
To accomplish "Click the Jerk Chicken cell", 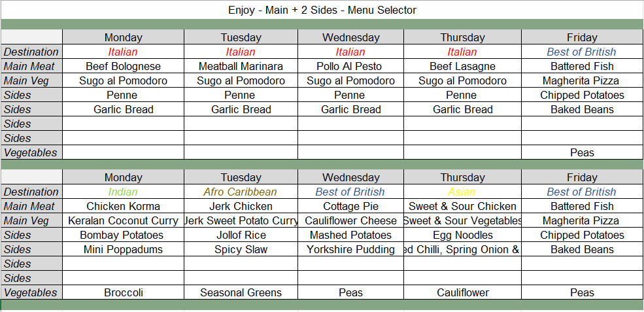I will [x=241, y=206].
